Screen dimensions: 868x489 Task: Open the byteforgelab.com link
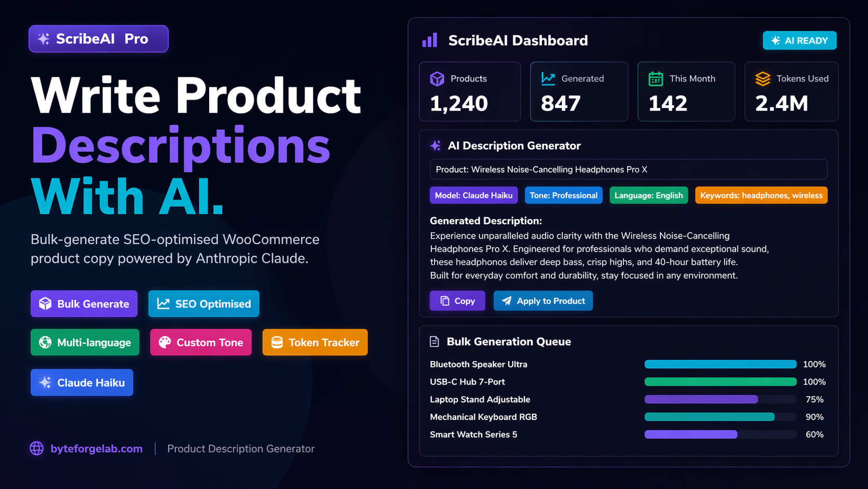tap(97, 448)
